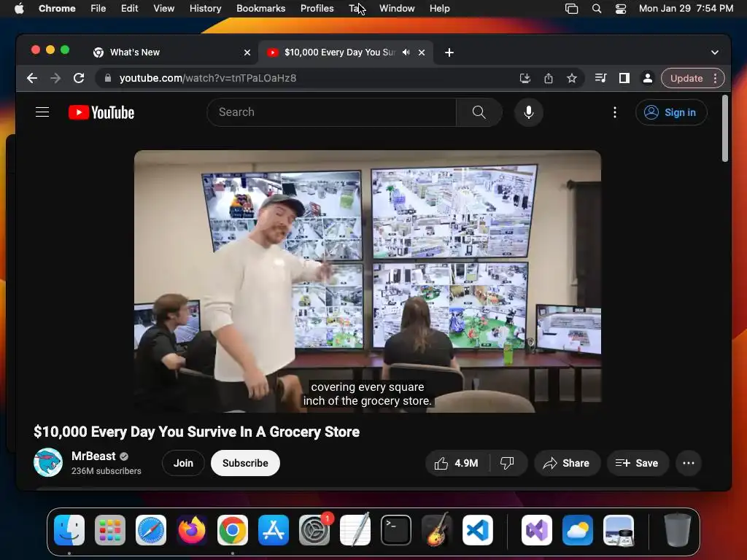Click the YouTube Search input field
The image size is (747, 560).
pyautogui.click(x=332, y=112)
